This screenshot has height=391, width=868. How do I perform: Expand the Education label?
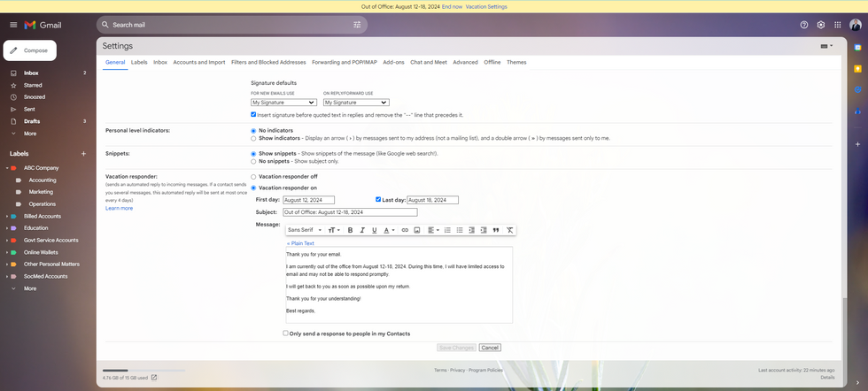click(x=7, y=228)
